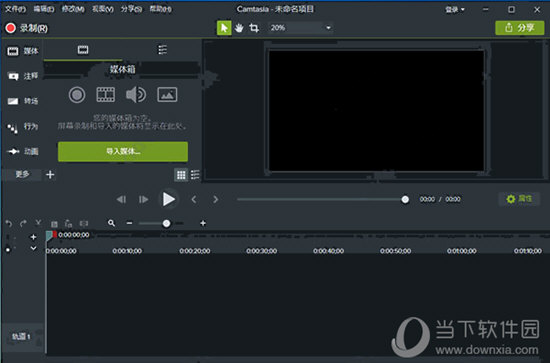Switch media bin to details list view

point(195,175)
